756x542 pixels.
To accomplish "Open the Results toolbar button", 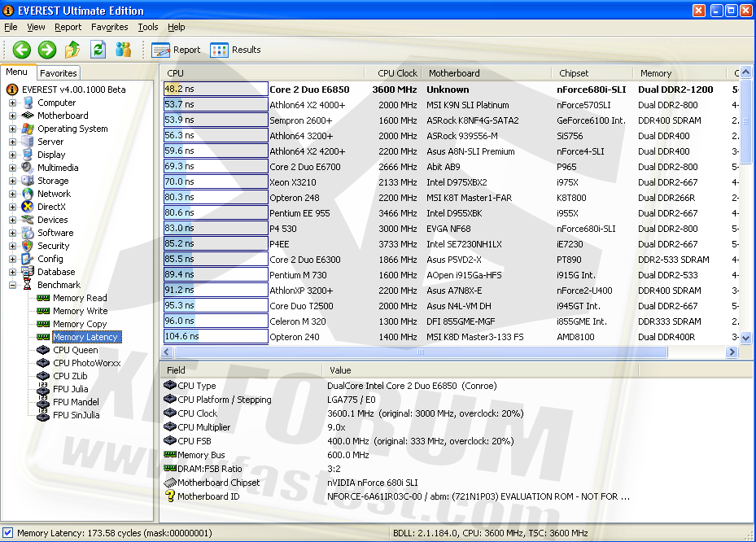I will tap(235, 50).
